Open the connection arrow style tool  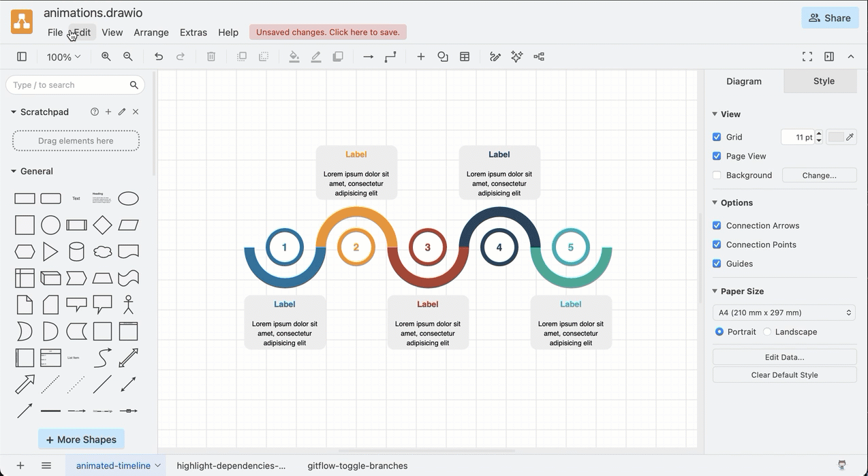click(369, 57)
